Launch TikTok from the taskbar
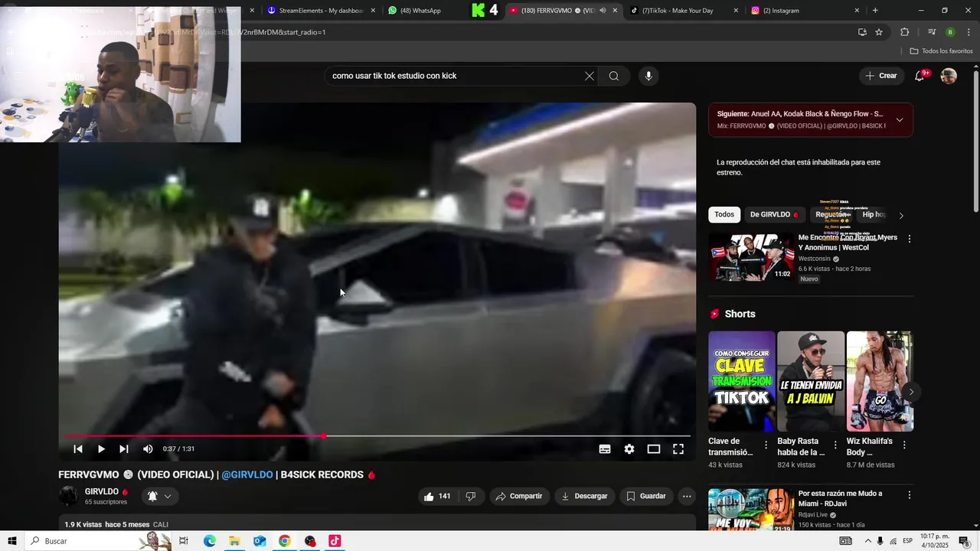Viewport: 980px width, 551px height. (335, 541)
